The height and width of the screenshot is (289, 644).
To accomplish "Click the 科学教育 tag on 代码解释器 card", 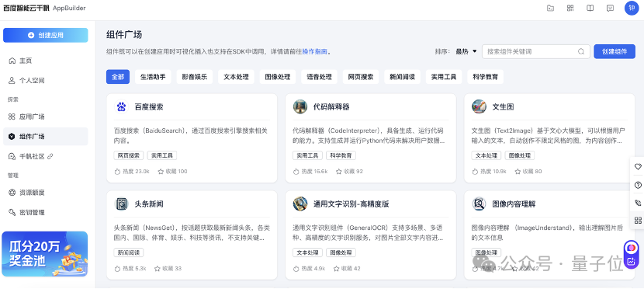I will click(x=341, y=156).
